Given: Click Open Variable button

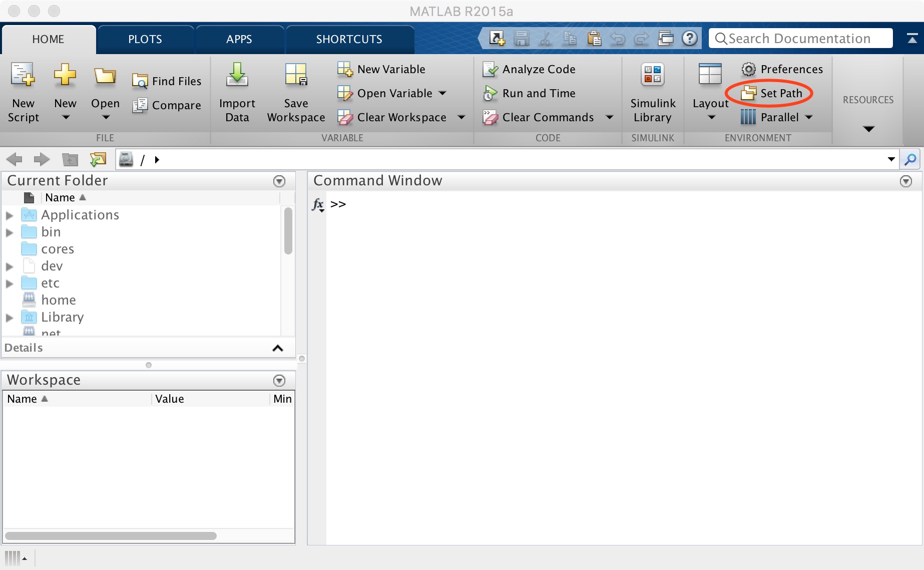Looking at the screenshot, I should [385, 93].
